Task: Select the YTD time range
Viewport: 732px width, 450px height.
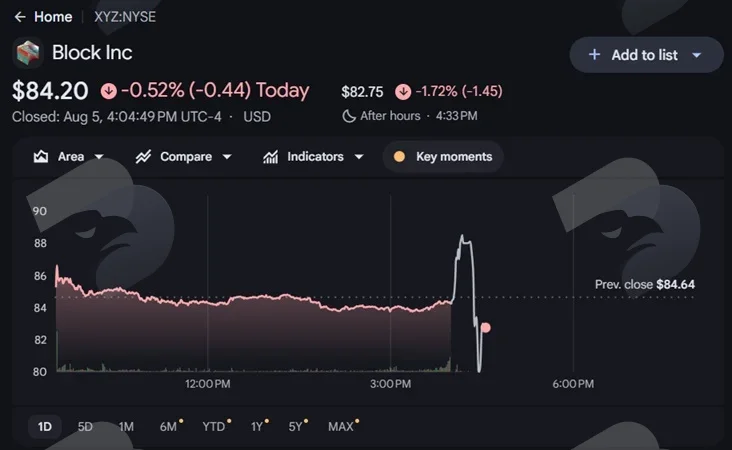Action: click(215, 427)
